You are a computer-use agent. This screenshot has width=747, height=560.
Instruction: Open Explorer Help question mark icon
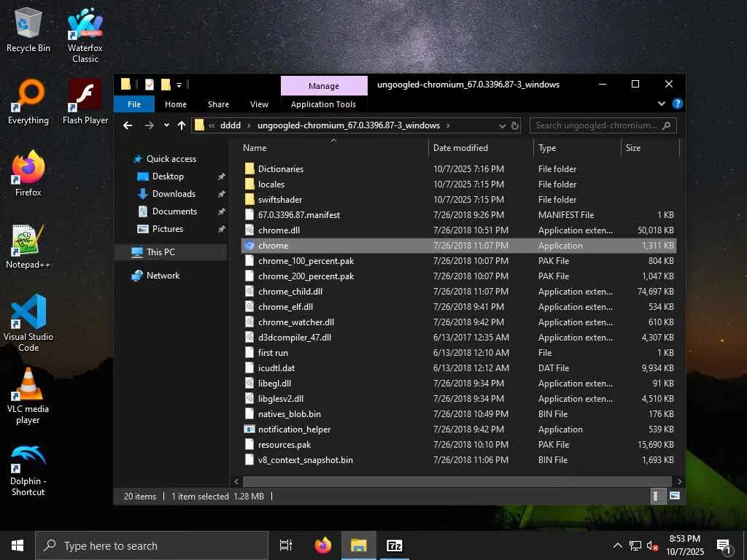point(677,104)
